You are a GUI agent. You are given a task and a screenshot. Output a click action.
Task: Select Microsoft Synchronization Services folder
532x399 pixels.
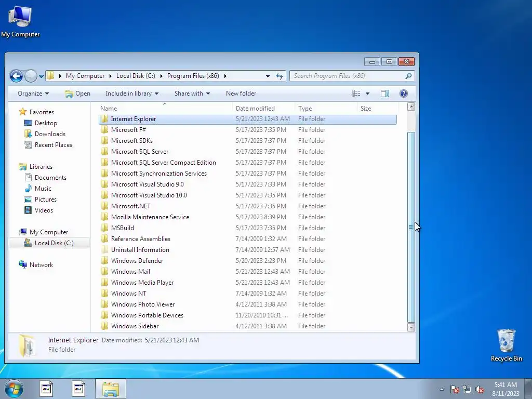159,174
